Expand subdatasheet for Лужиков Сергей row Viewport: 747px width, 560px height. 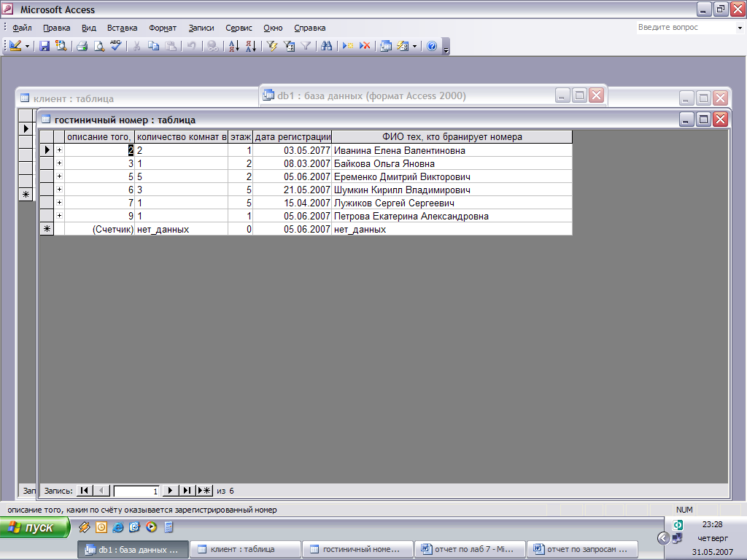[59, 203]
